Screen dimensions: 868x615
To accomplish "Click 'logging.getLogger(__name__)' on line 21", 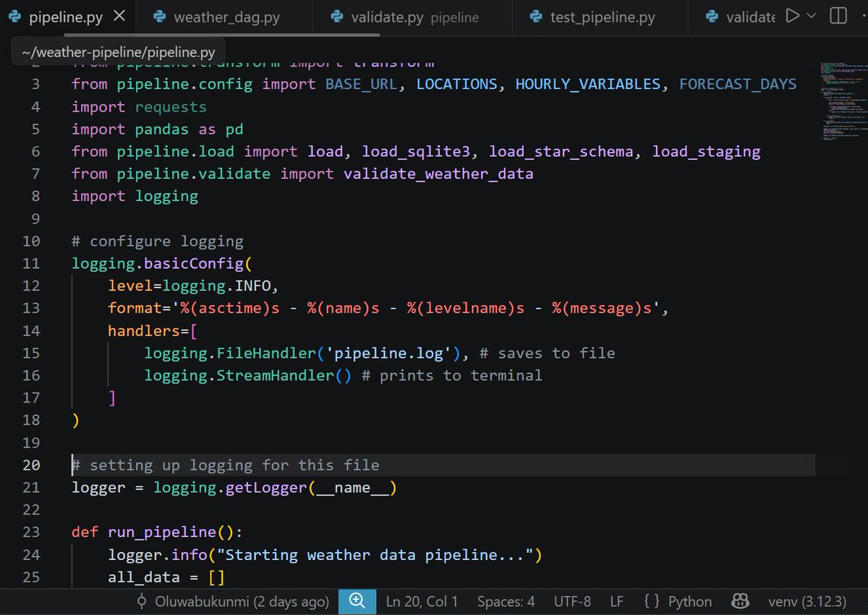I will (x=275, y=488).
